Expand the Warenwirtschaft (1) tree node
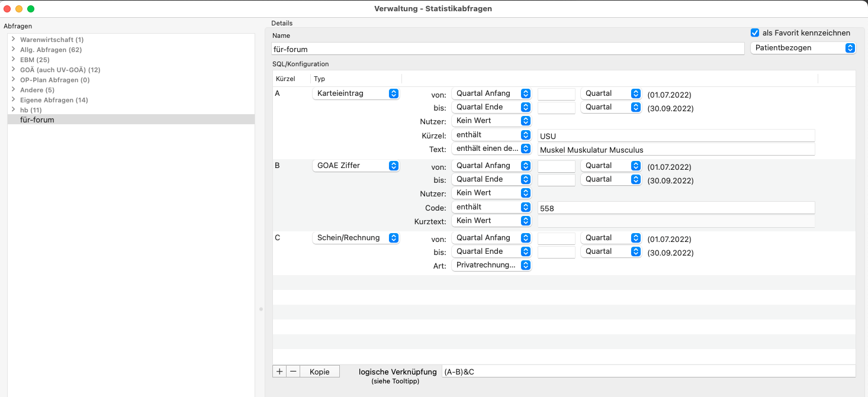Viewport: 868px width, 397px height. pos(13,39)
